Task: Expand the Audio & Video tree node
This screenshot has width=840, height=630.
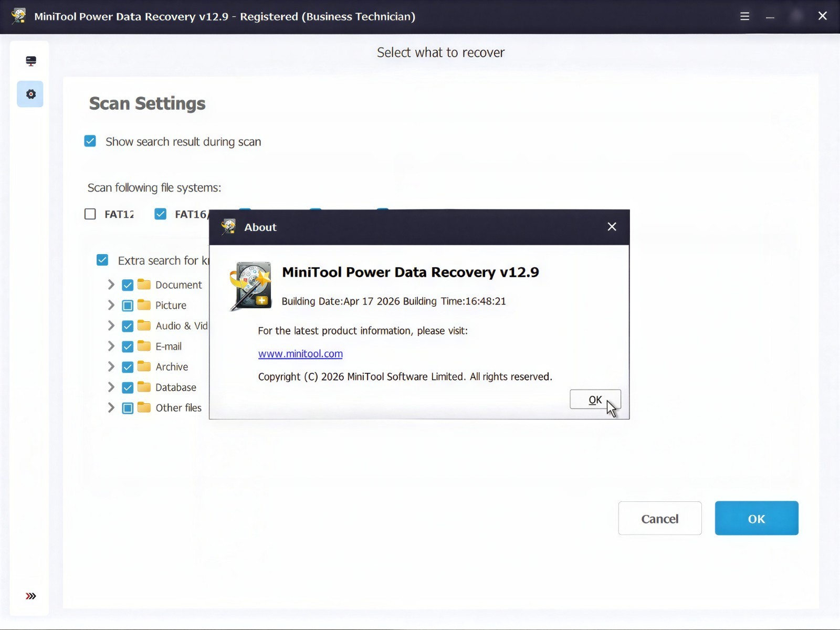Action: [x=111, y=325]
